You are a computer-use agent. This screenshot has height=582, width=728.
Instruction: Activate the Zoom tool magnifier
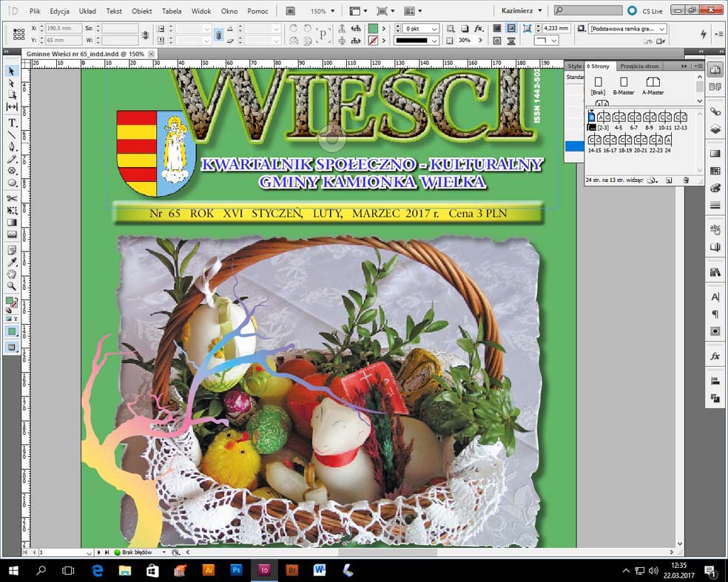click(12, 286)
